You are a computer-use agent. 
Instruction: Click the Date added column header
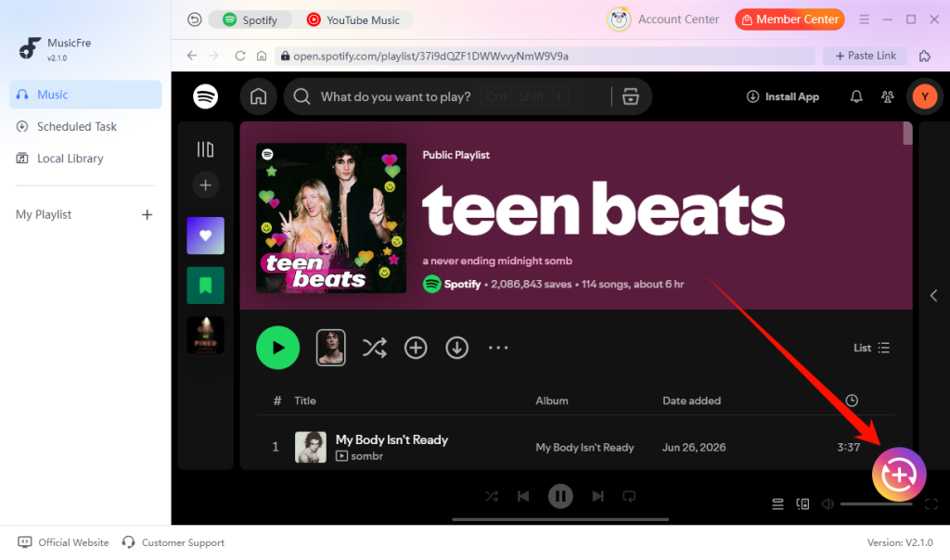691,401
